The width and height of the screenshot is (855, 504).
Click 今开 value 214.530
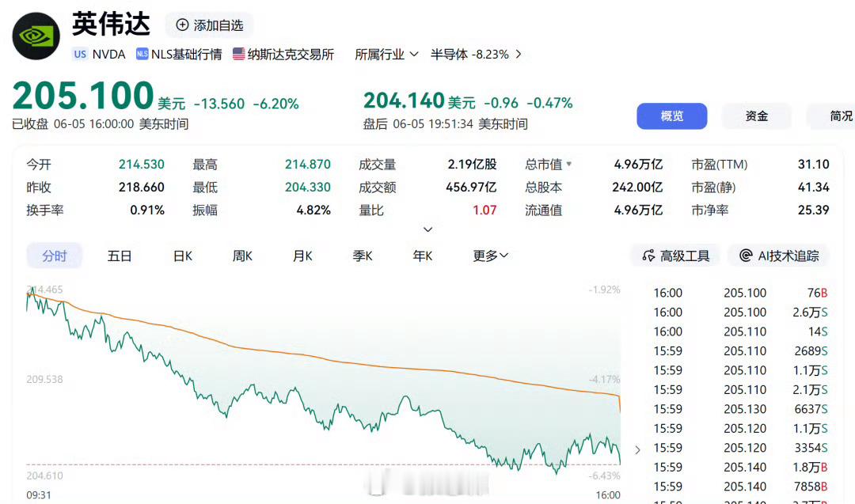point(141,164)
